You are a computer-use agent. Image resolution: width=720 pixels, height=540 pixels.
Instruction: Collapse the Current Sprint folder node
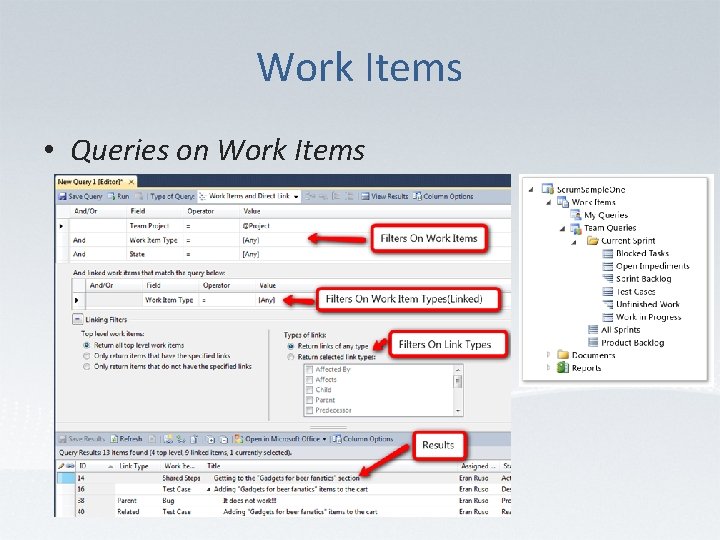point(574,242)
